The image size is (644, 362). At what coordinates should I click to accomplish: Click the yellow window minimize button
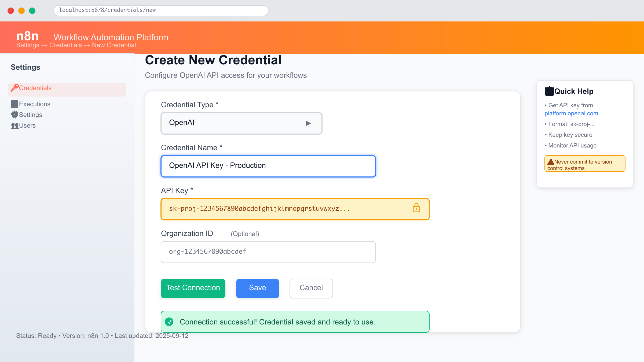click(x=21, y=11)
